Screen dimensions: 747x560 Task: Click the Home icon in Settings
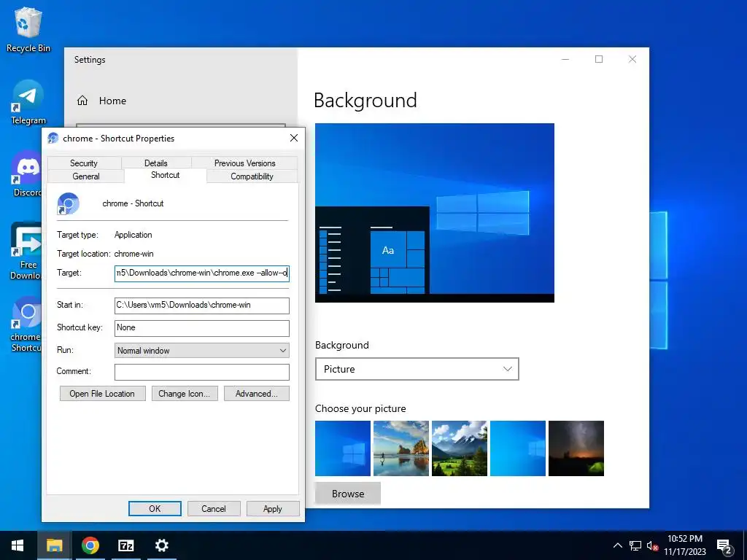[82, 101]
